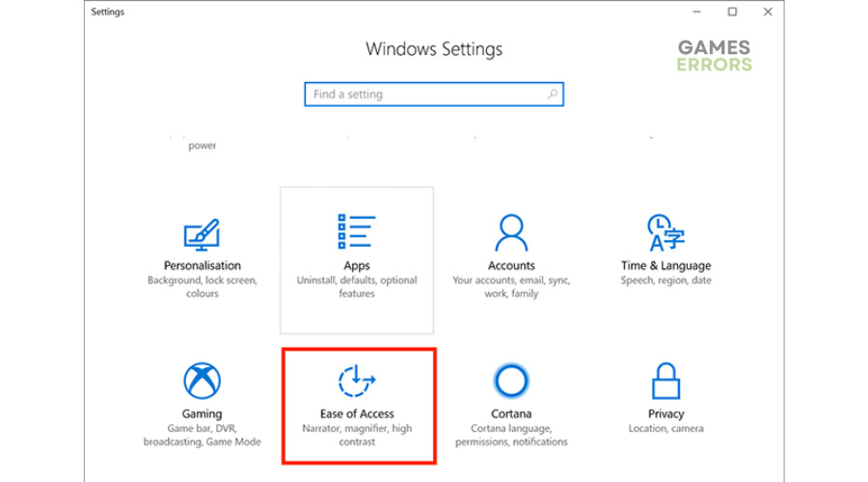Viewport: 868px width, 482px height.
Task: Open the Apps list icon
Action: (x=357, y=231)
